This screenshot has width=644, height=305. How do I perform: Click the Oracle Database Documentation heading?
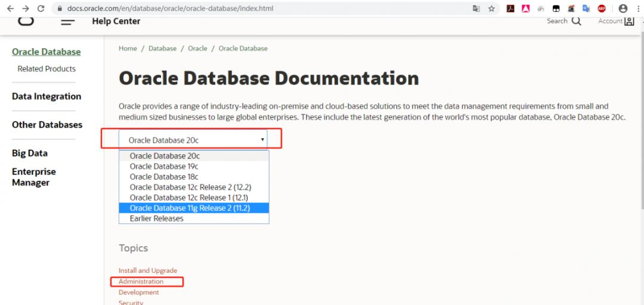click(269, 79)
